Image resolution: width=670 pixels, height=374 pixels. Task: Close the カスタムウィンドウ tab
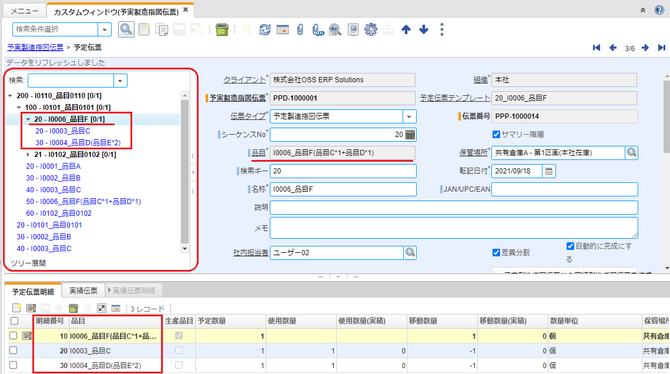[x=185, y=10]
